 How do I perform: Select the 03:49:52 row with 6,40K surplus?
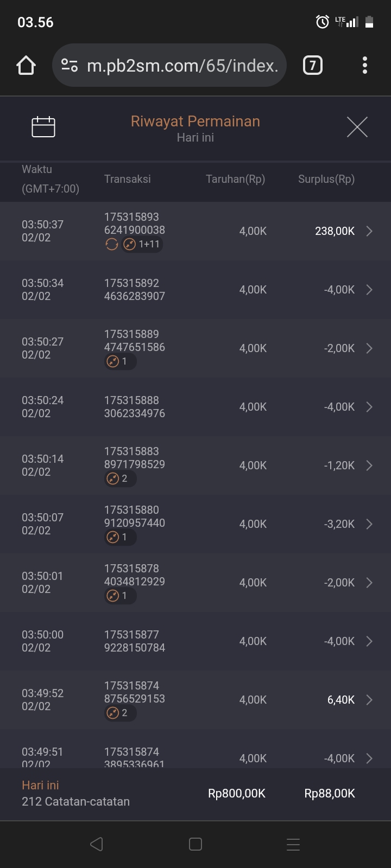pos(195,700)
